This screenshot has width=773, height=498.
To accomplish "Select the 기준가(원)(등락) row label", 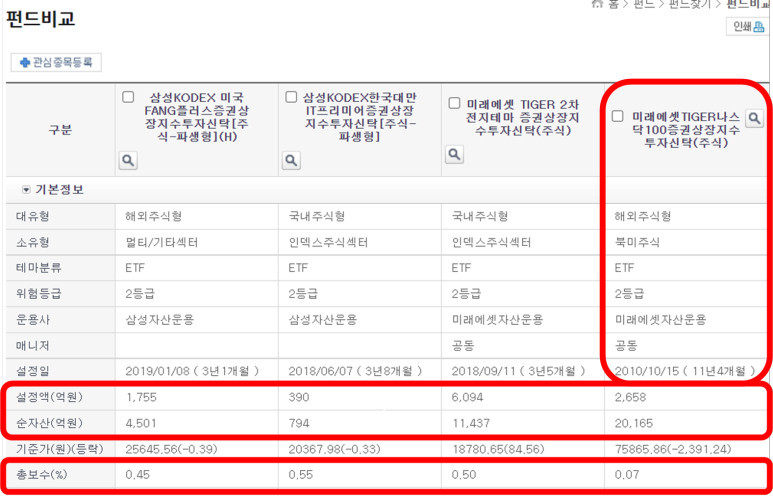I will [60, 449].
